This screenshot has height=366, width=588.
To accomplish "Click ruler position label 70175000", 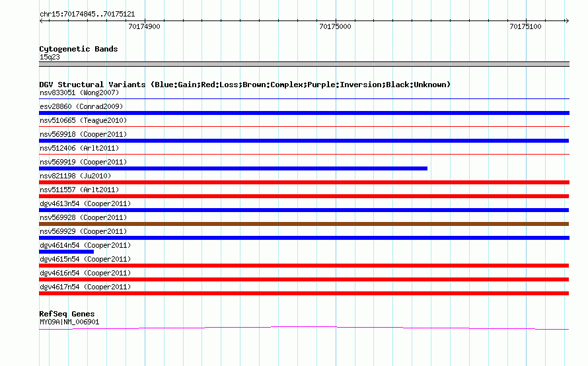I will [335, 26].
